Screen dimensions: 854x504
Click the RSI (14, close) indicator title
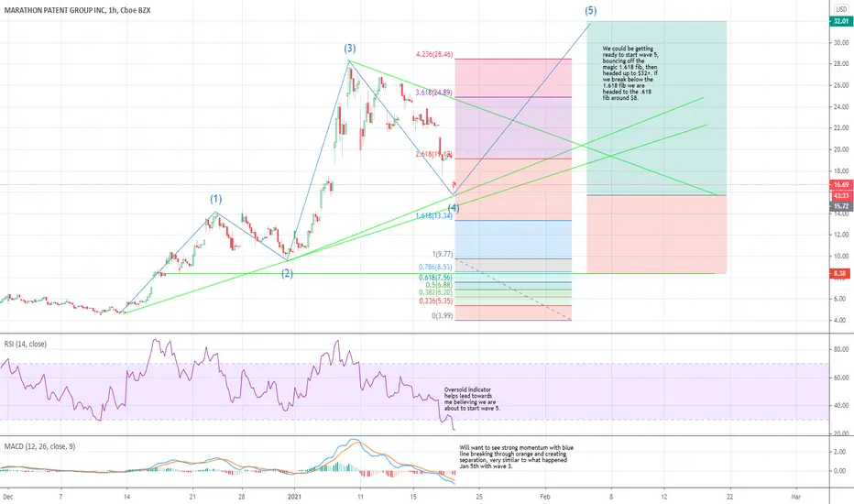point(25,344)
